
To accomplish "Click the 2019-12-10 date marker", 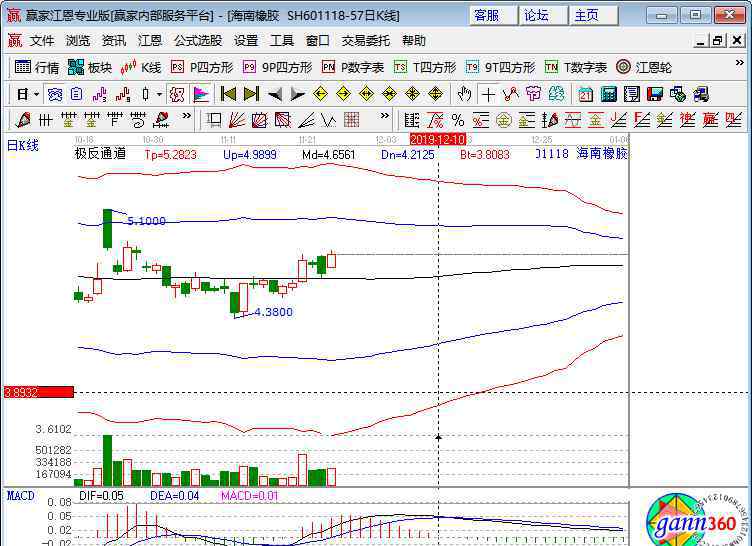I will pyautogui.click(x=438, y=140).
